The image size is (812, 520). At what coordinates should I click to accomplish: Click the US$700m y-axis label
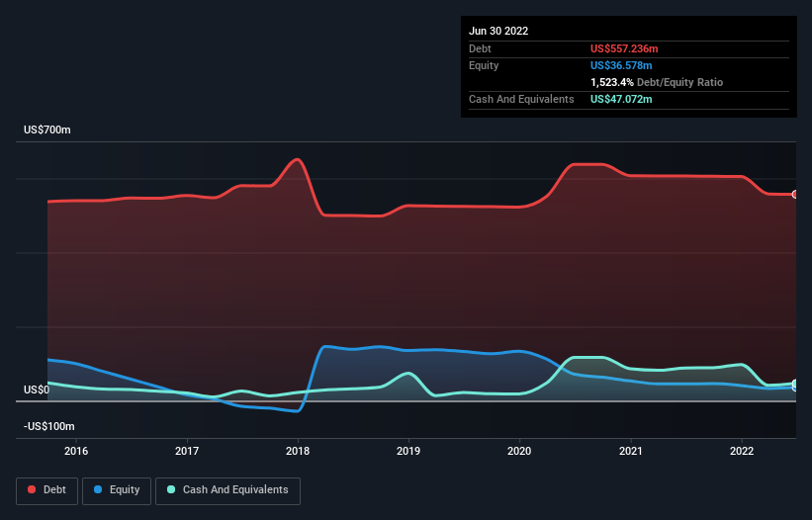tap(47, 130)
